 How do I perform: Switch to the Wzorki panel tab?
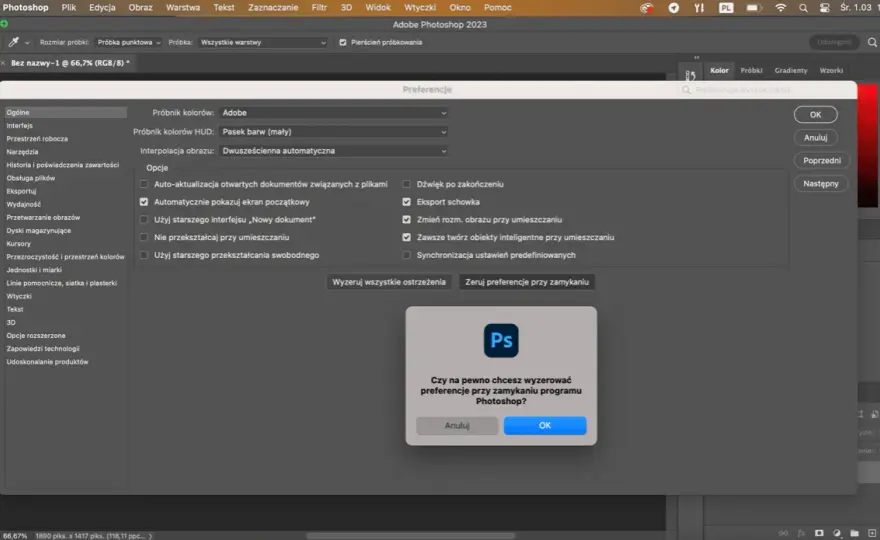click(x=831, y=71)
